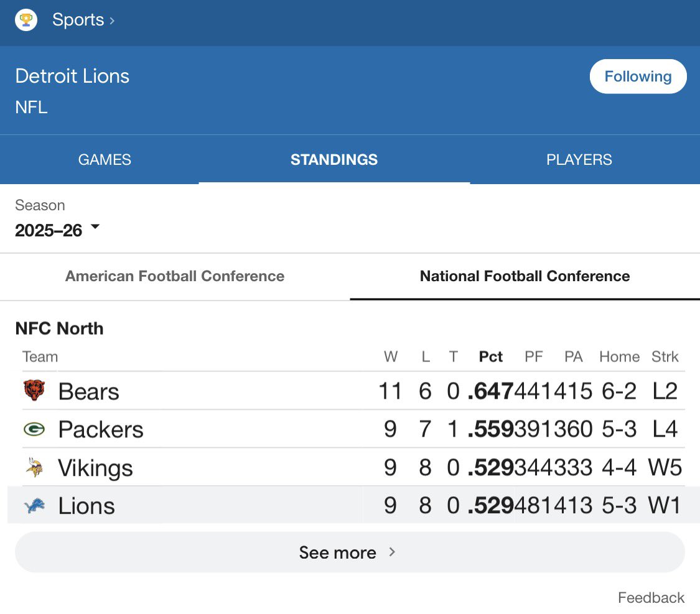
Task: Click the Home column header
Action: tap(619, 356)
